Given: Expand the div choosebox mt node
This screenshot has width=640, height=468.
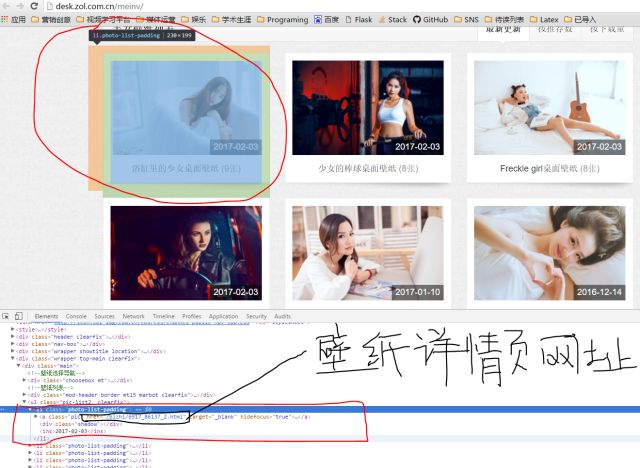Looking at the screenshot, I should (x=24, y=380).
